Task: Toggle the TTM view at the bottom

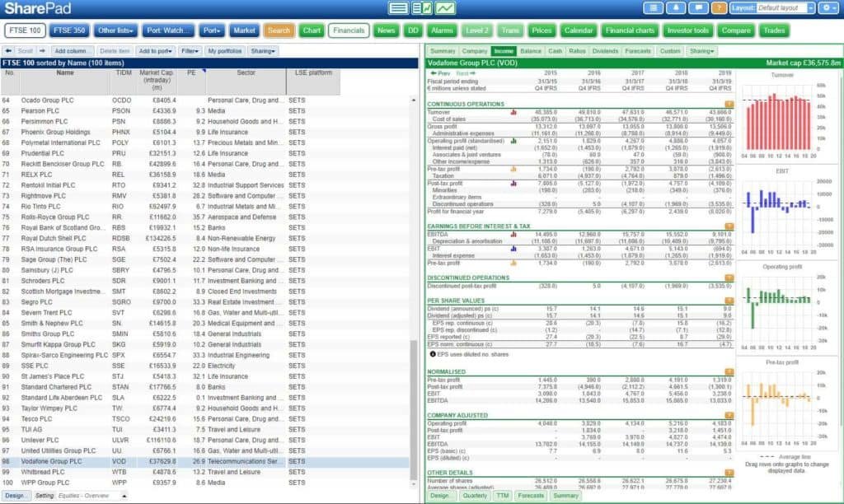Action: pos(503,496)
